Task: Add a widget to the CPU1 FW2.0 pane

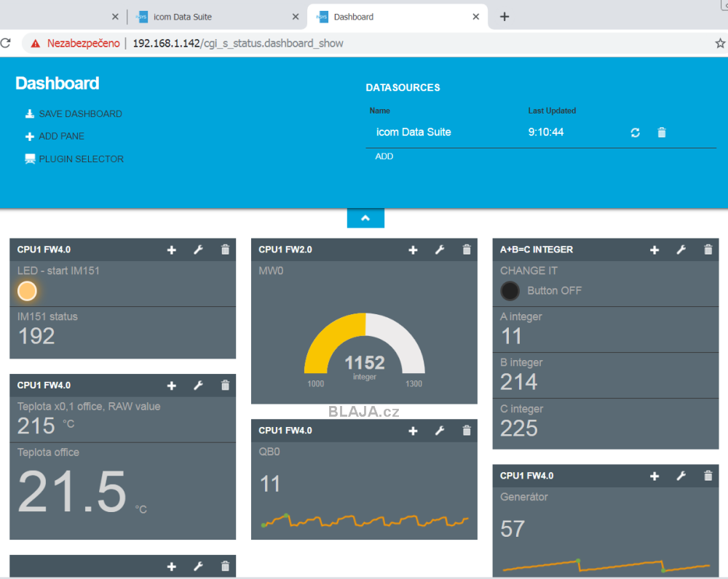Action: [x=414, y=250]
